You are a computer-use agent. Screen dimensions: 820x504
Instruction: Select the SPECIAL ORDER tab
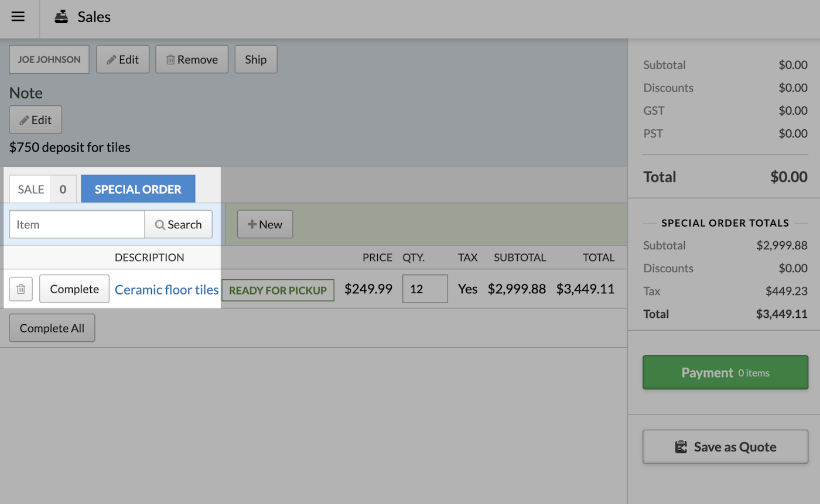(x=138, y=189)
